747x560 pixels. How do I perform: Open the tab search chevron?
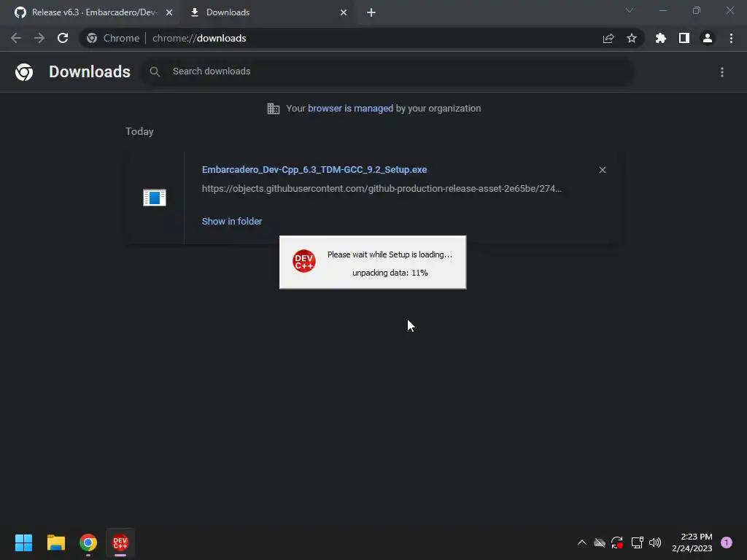[630, 10]
